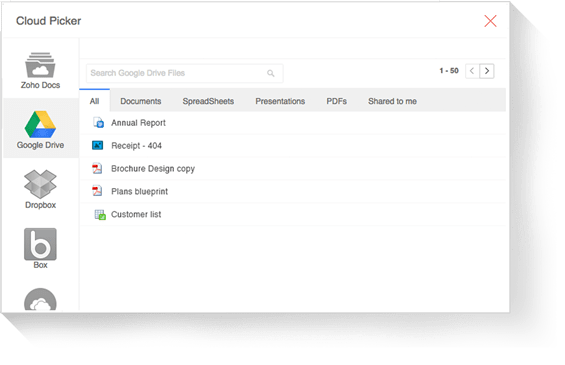This screenshot has height=365, width=565.
Task: Click the search magnifier icon
Action: coord(271,74)
